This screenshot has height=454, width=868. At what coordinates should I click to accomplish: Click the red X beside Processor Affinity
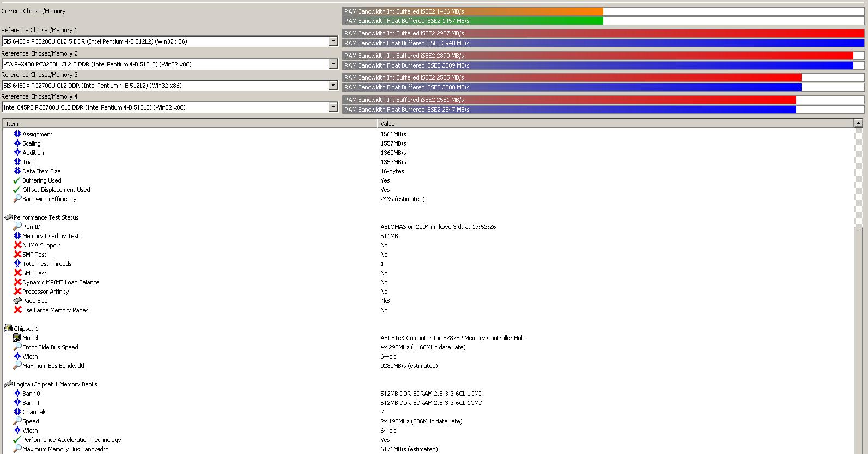[x=17, y=291]
